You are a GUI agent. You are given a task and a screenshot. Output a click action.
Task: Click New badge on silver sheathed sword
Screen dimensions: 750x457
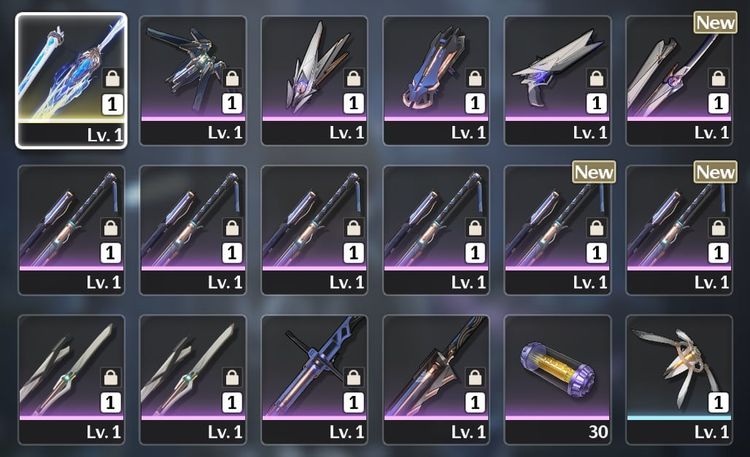pyautogui.click(x=715, y=22)
